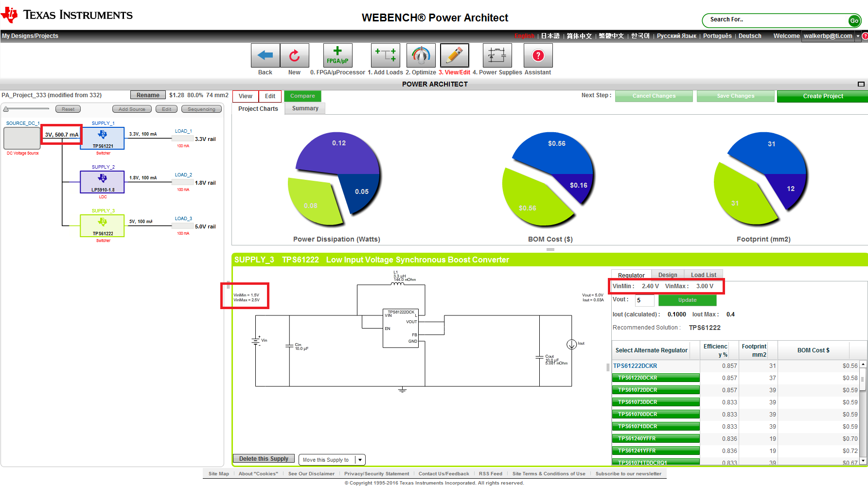Screen dimensions: 868x486
Task: Switch to the Summary tab
Action: pyautogui.click(x=304, y=108)
